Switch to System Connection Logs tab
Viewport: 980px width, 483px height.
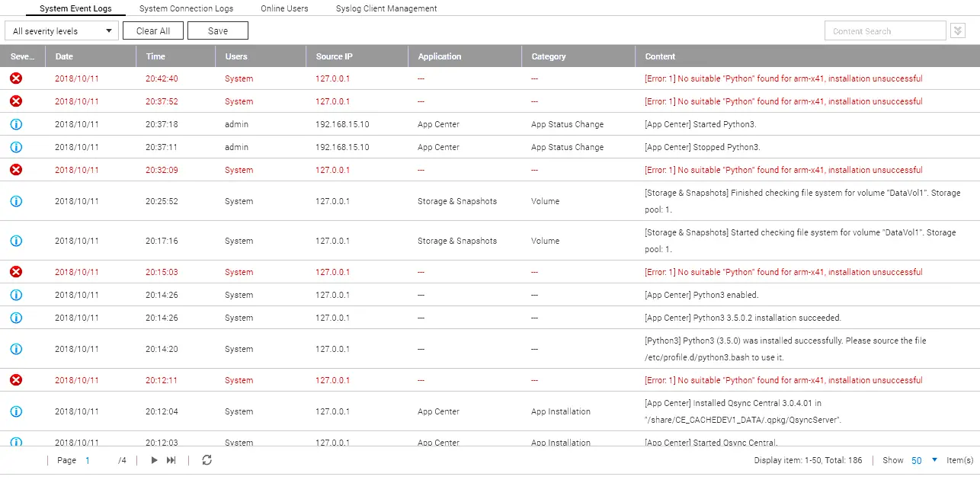[186, 8]
